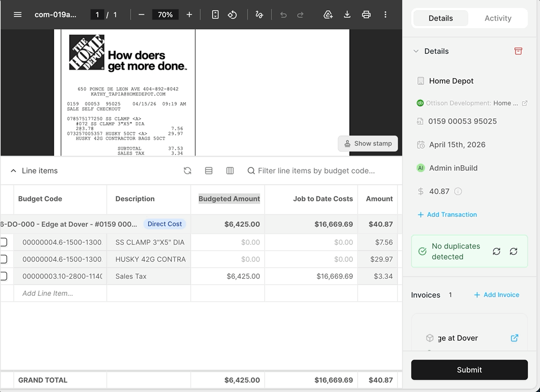Click the $29.97 amount cell
This screenshot has height=392, width=540.
coord(377,259)
